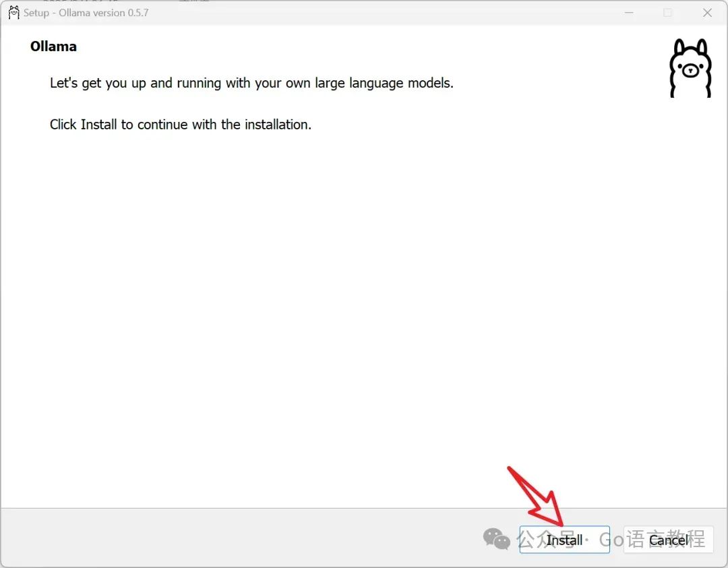The width and height of the screenshot is (728, 568).
Task: Click the "Setup - Ollama version 0.5.7" title
Action: click(x=86, y=13)
